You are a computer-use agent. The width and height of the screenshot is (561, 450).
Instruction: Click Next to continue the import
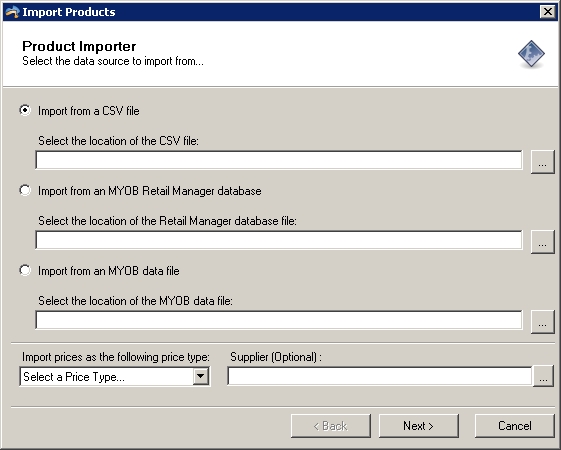[419, 426]
